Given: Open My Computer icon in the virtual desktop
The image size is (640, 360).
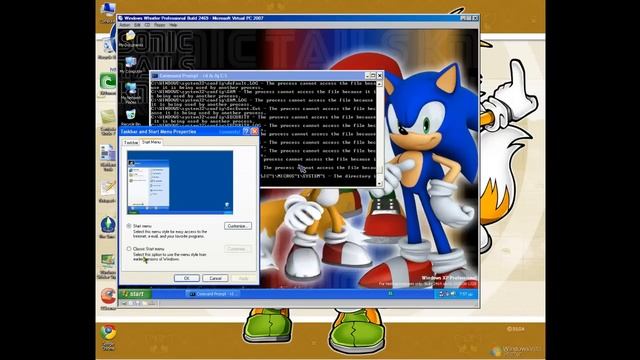Looking at the screenshot, I should pyautogui.click(x=131, y=65).
